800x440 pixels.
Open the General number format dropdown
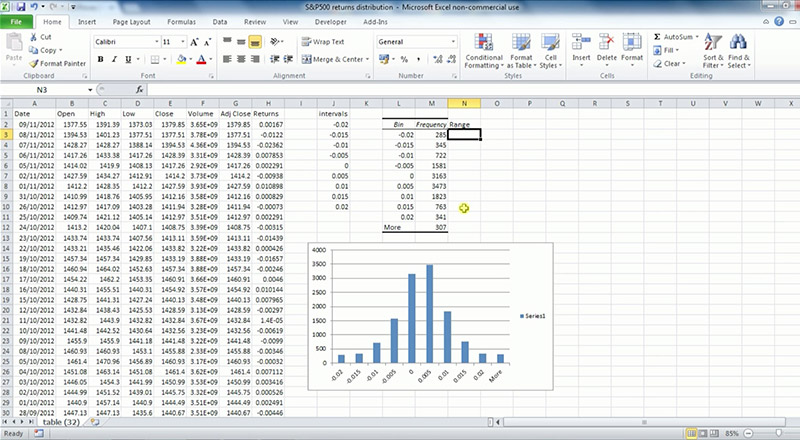453,42
